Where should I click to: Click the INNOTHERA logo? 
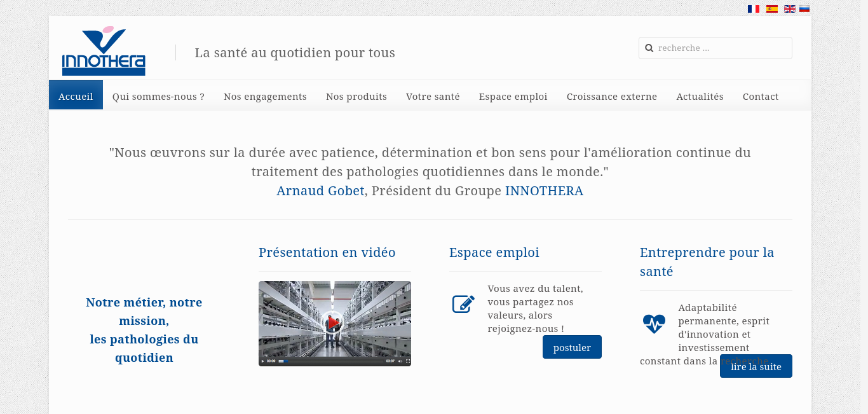click(104, 51)
